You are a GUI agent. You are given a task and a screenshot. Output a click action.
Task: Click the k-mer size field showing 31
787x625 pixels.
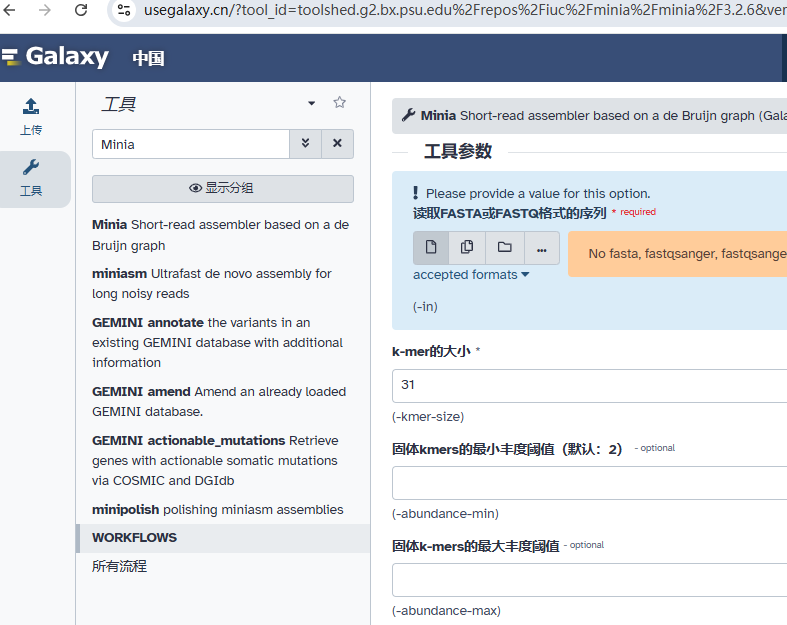coord(589,385)
